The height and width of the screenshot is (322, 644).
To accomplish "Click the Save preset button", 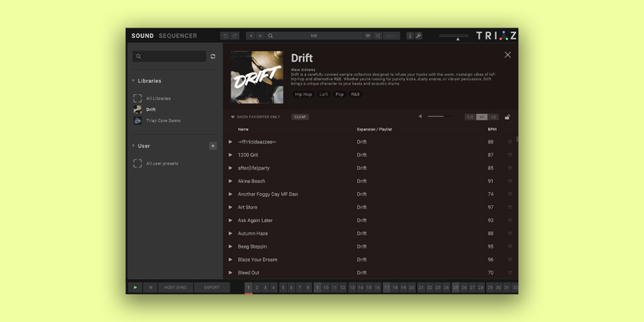I will click(392, 35).
